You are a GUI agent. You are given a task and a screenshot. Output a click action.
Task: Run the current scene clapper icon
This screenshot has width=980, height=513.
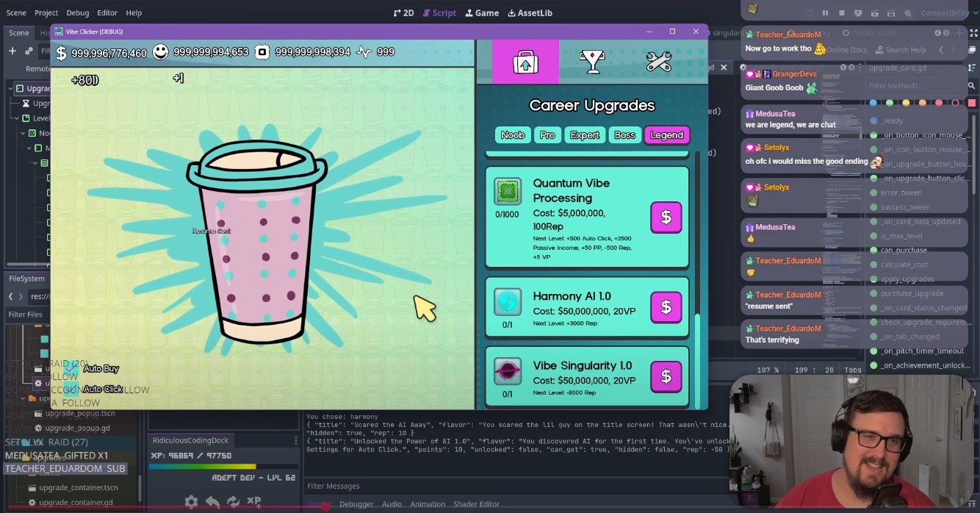pos(874,12)
